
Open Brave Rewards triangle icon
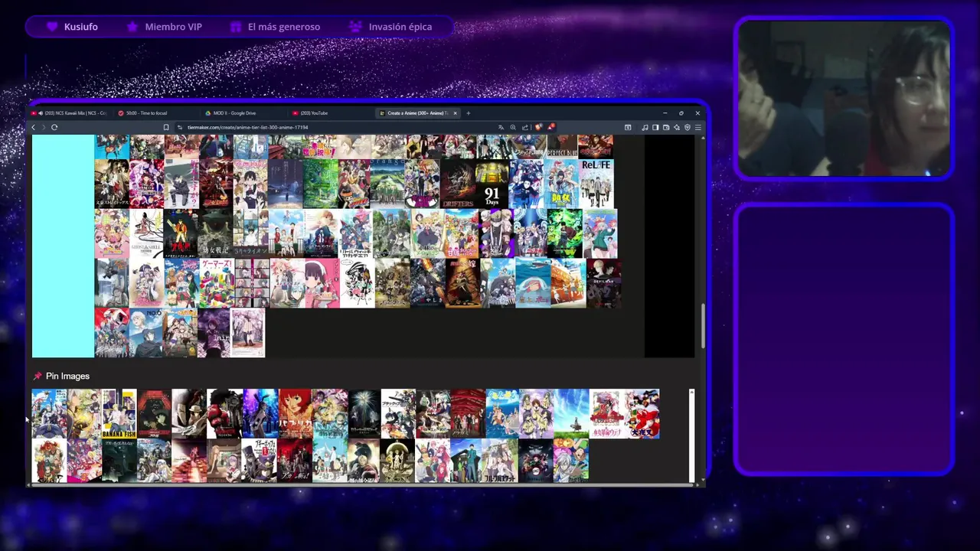coord(550,126)
